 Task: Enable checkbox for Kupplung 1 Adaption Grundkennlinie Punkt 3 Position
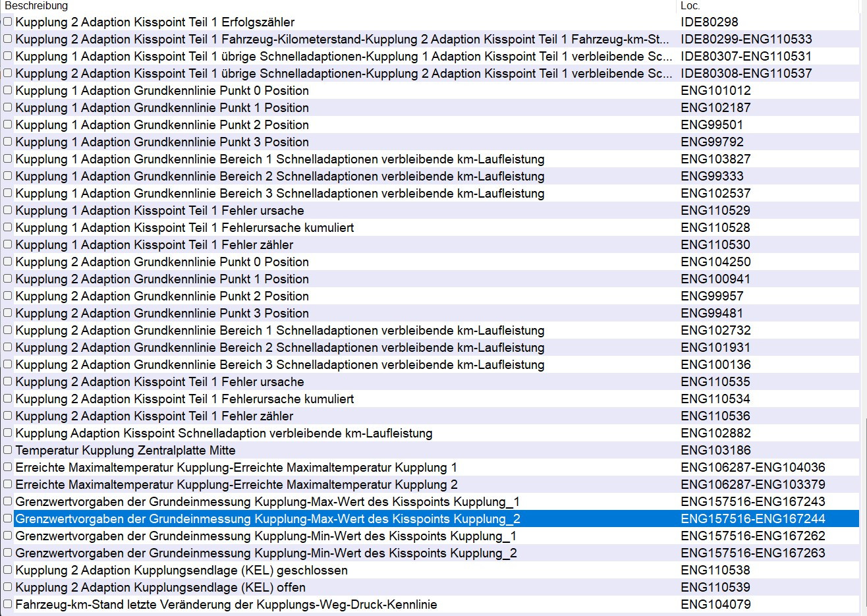pyautogui.click(x=8, y=142)
